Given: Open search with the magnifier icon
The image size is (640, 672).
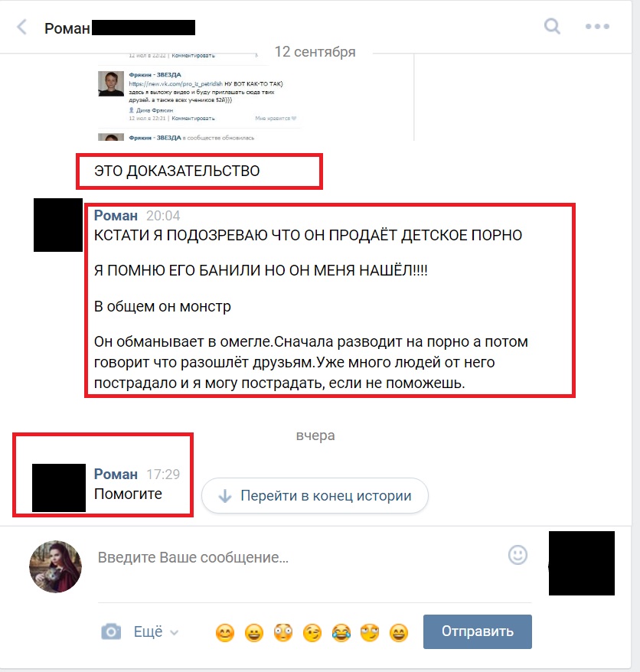Looking at the screenshot, I should coord(552,26).
